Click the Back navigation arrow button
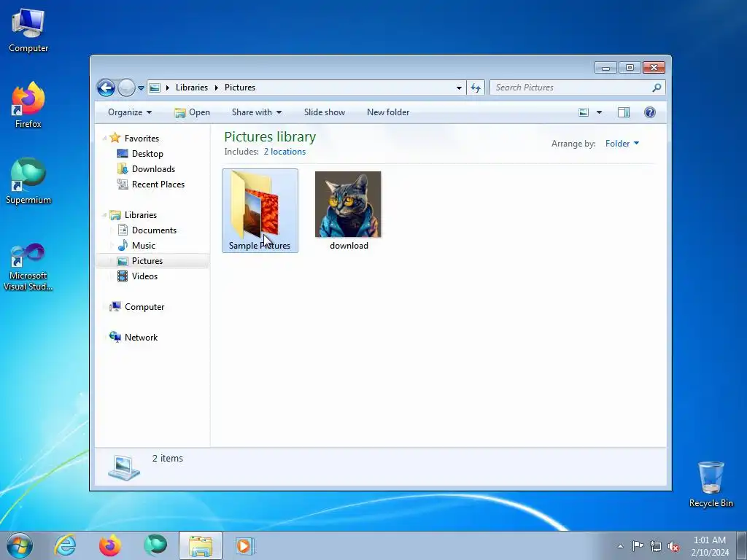 pyautogui.click(x=106, y=87)
